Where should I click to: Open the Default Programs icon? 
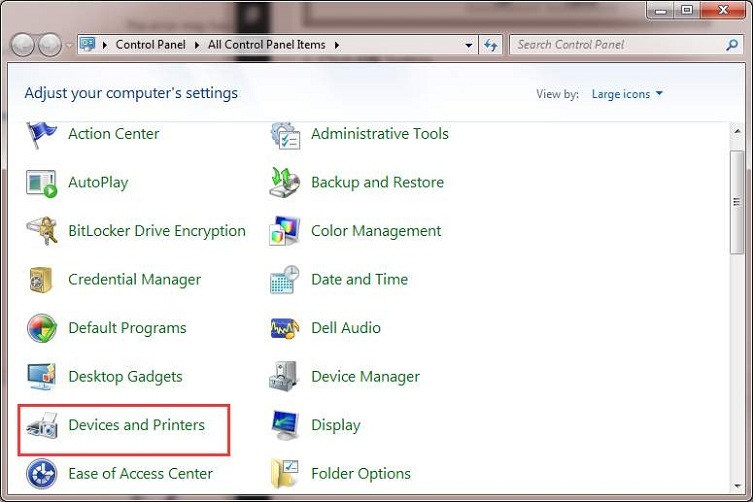(41, 328)
